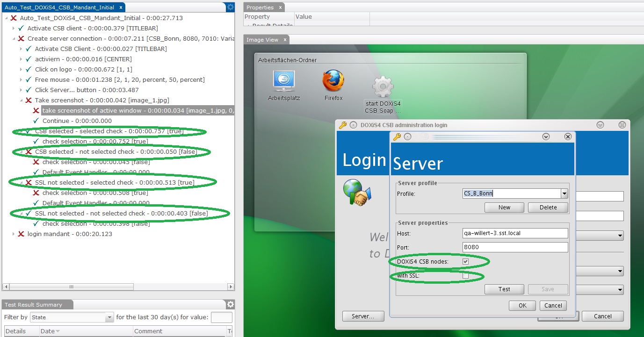Expand the login mandant node

[14, 234]
